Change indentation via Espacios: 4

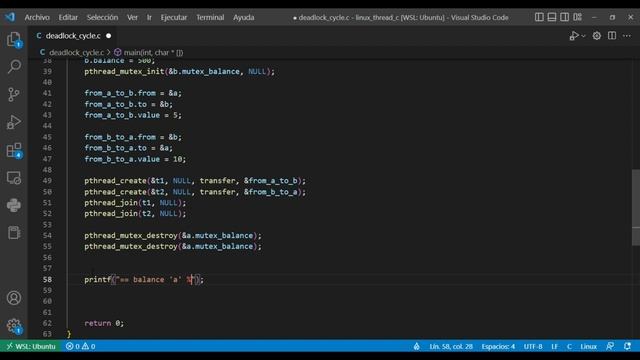pyautogui.click(x=498, y=347)
